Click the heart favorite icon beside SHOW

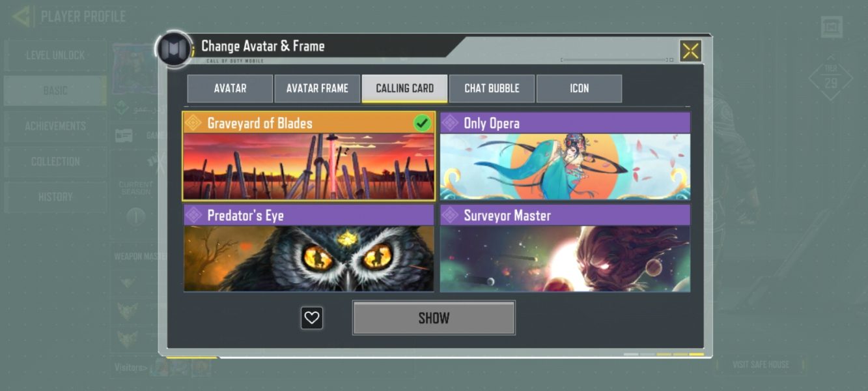[312, 318]
